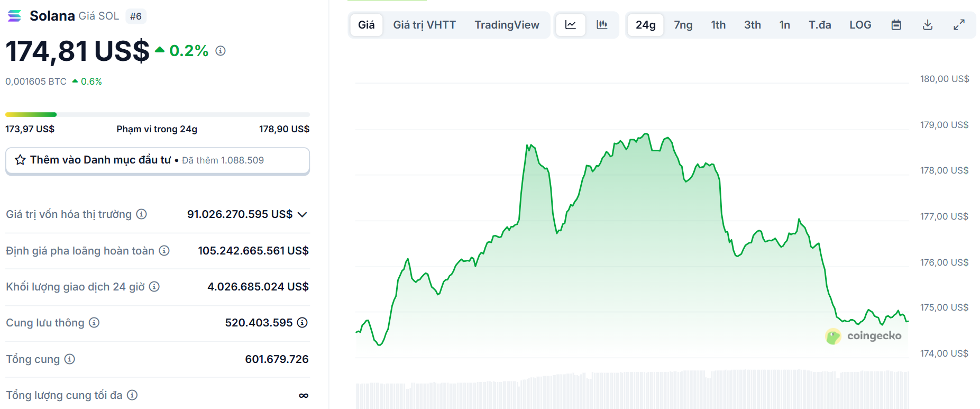Click the Phạm vi trong 24g label
Screen dimensions: 980x409
pos(157,129)
